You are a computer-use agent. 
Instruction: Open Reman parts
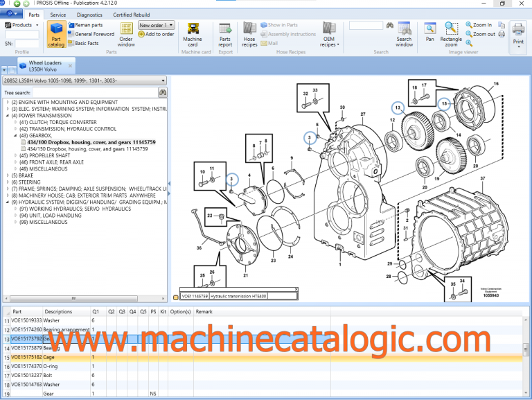(85, 25)
